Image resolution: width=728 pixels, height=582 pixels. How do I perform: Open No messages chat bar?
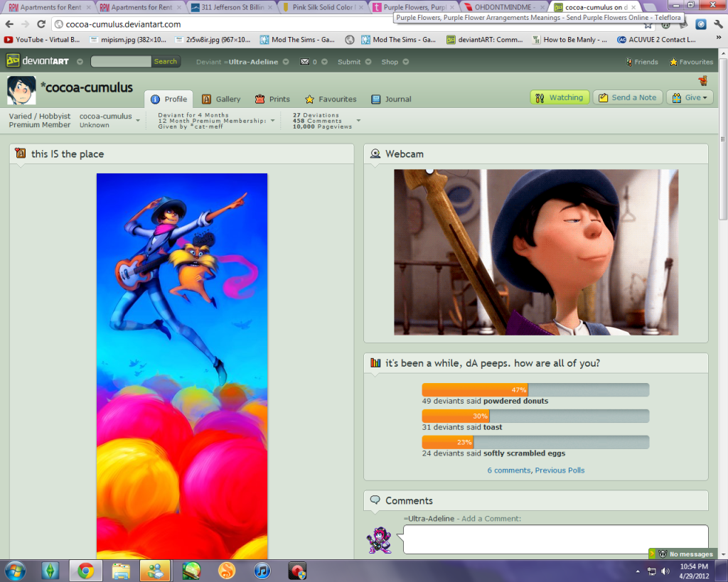(682, 554)
